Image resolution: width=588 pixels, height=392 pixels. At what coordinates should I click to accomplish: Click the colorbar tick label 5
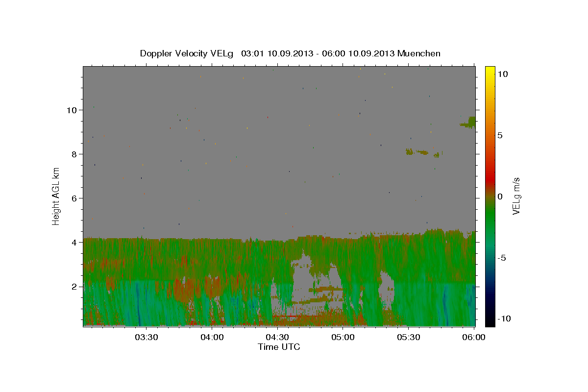click(500, 135)
